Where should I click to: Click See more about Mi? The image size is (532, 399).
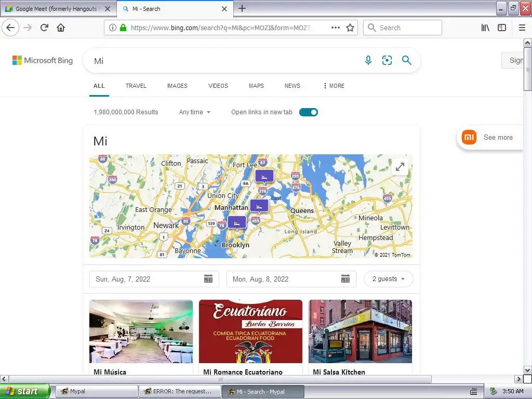click(498, 137)
